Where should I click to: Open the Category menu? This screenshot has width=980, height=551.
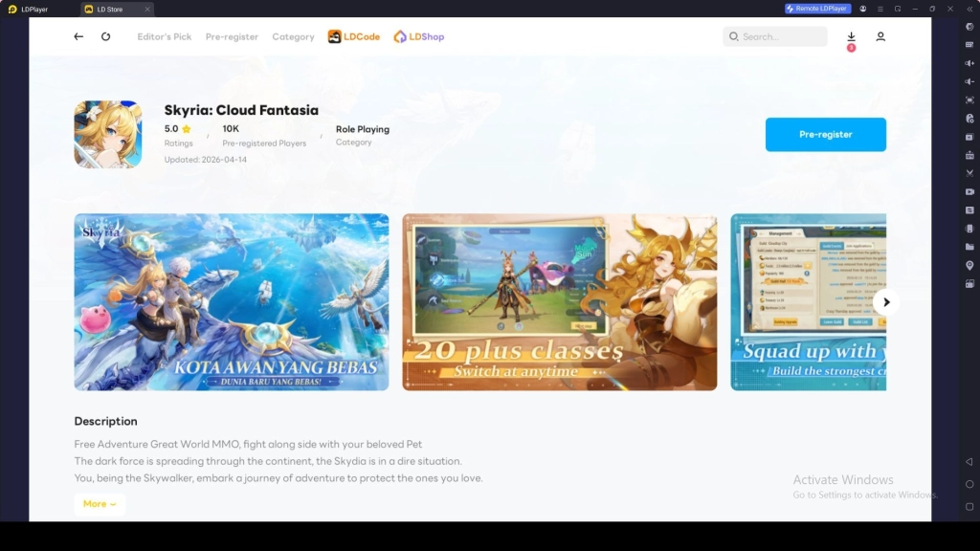point(293,36)
